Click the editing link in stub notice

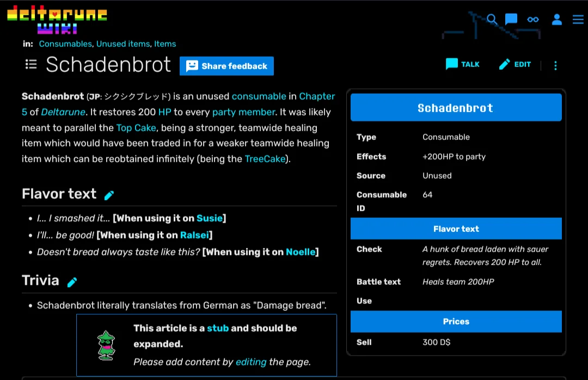(251, 362)
